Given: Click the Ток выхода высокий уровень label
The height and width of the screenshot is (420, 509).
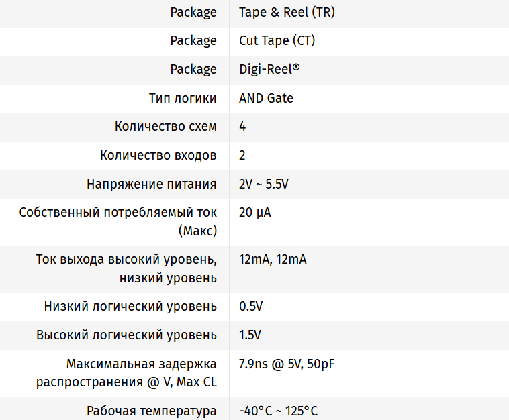Looking at the screenshot, I should 126,260.
